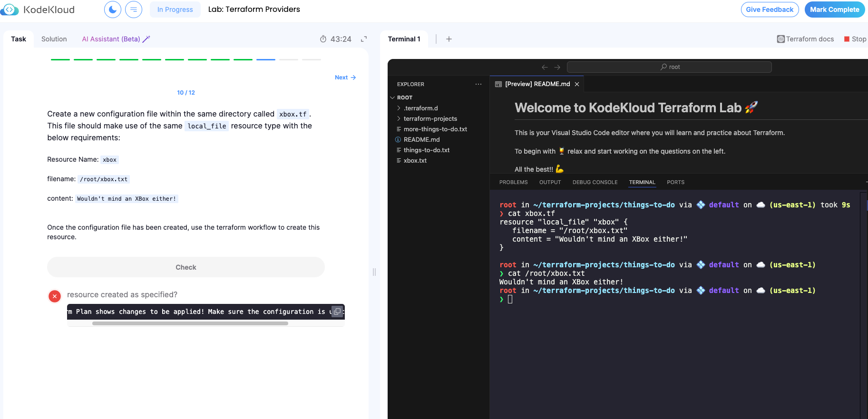Click Mark Complete button

click(834, 10)
